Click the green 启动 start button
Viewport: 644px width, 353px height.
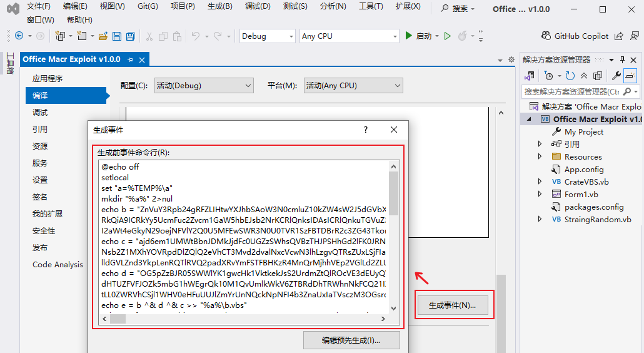(418, 36)
